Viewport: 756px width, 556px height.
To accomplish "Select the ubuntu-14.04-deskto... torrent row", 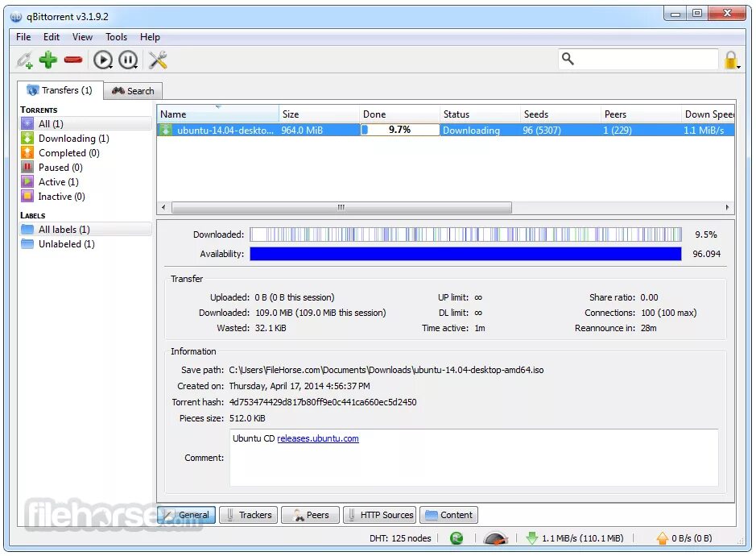I will 445,130.
